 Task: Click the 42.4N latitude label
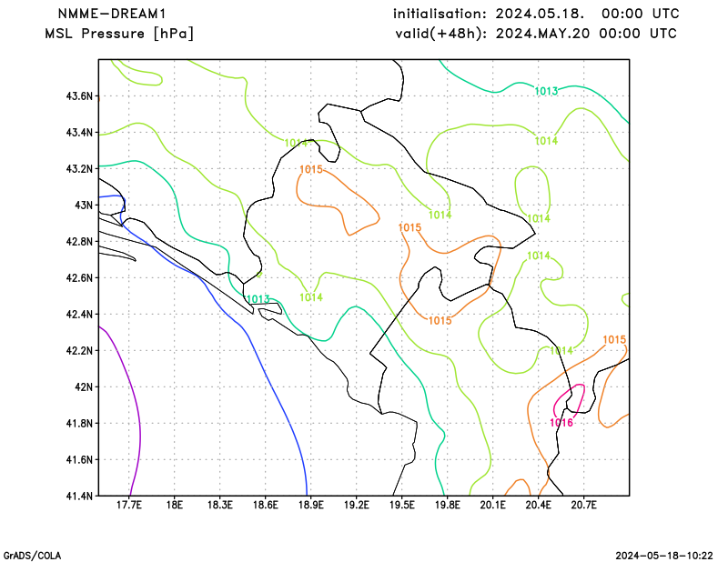click(x=79, y=314)
